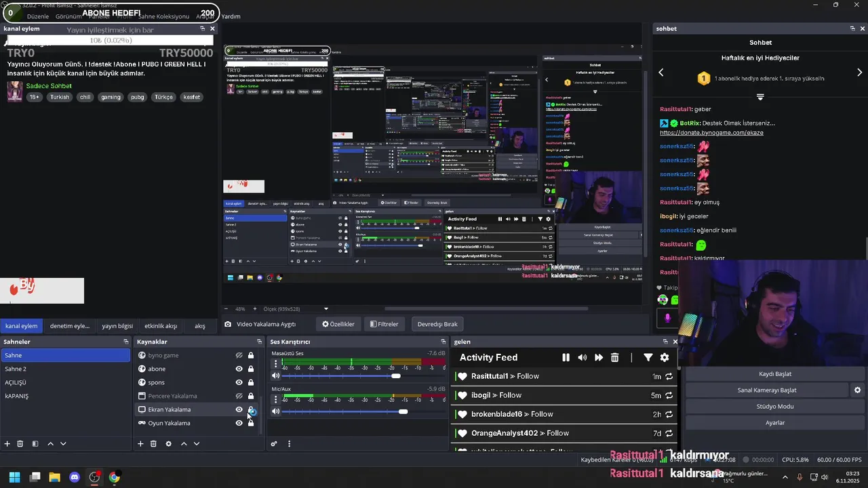
Task: Switch to denetim eyle... tab
Action: point(70,326)
